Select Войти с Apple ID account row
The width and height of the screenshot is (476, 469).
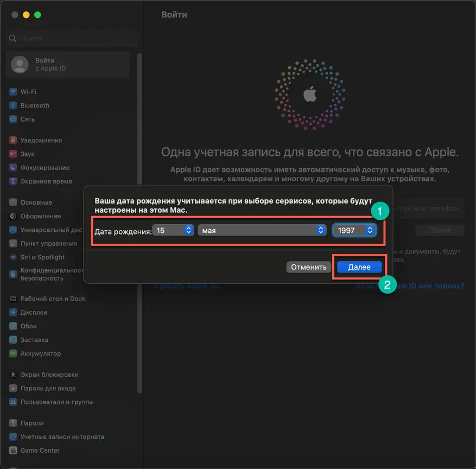click(68, 65)
